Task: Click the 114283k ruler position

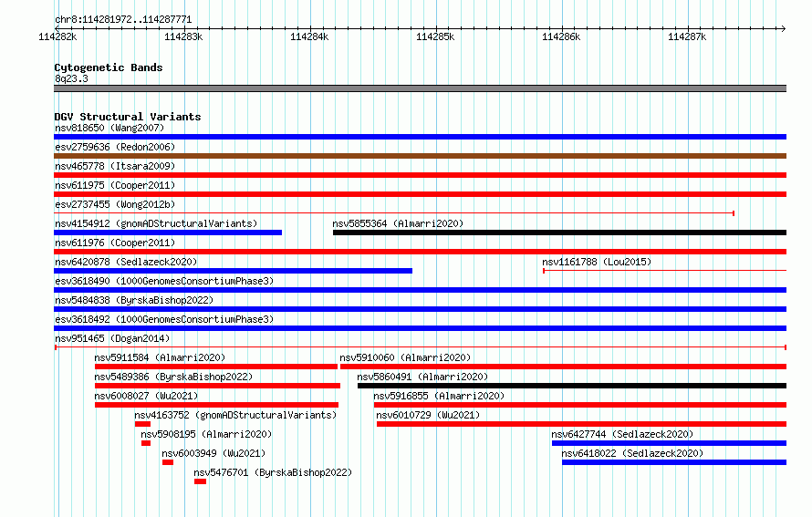Action: [x=183, y=36]
